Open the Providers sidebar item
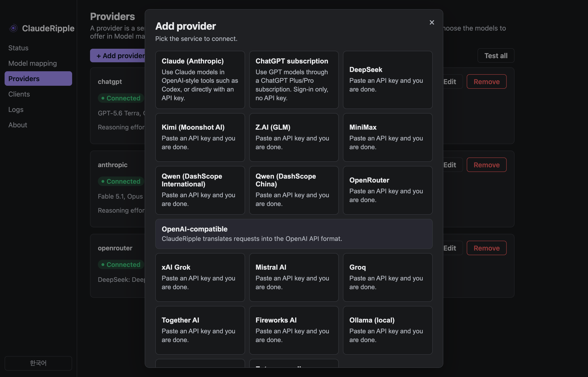 [x=38, y=79]
